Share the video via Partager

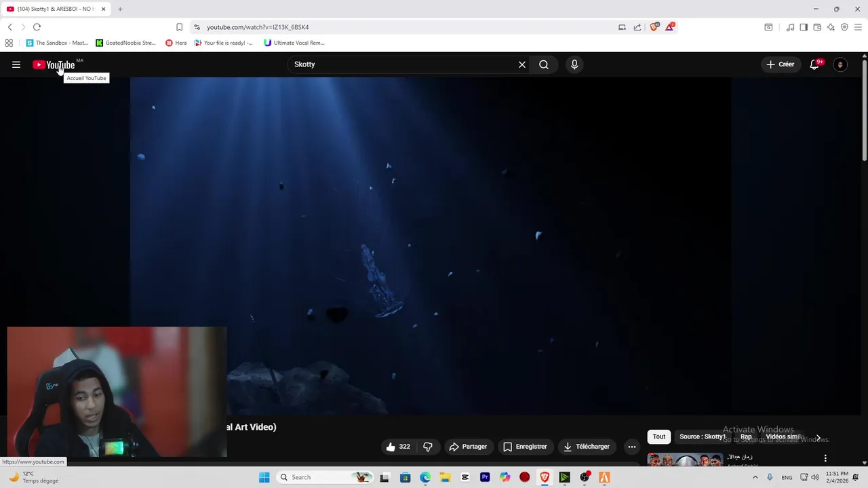coord(468,447)
